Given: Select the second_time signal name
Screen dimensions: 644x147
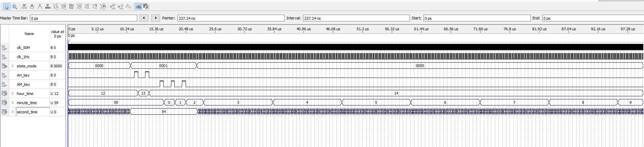Looking at the screenshot, I should point(27,112).
